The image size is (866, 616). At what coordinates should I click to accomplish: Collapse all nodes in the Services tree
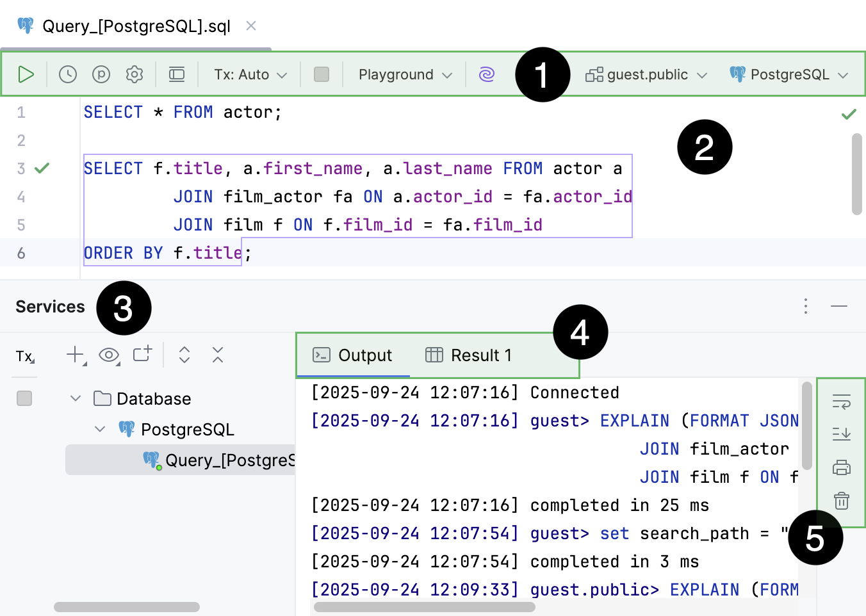pos(217,354)
